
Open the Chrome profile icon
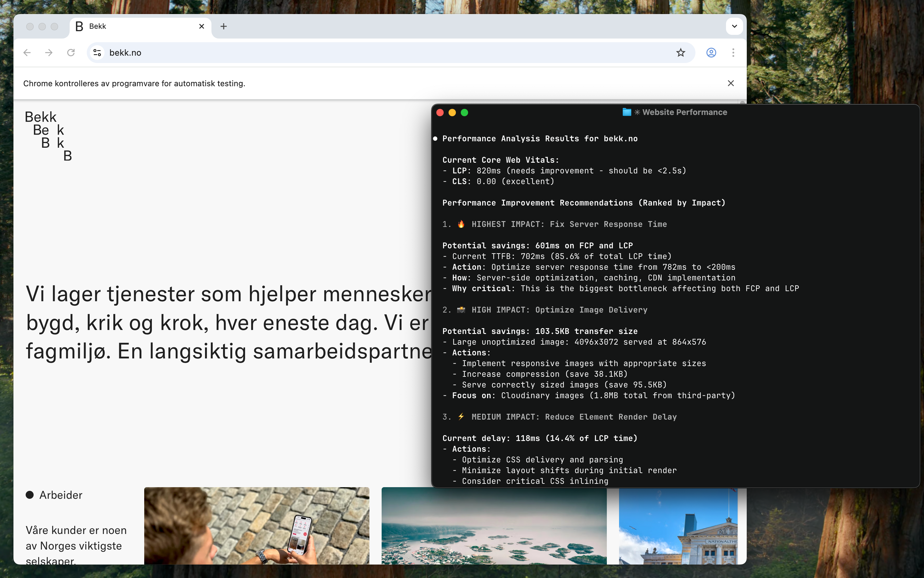pyautogui.click(x=711, y=53)
